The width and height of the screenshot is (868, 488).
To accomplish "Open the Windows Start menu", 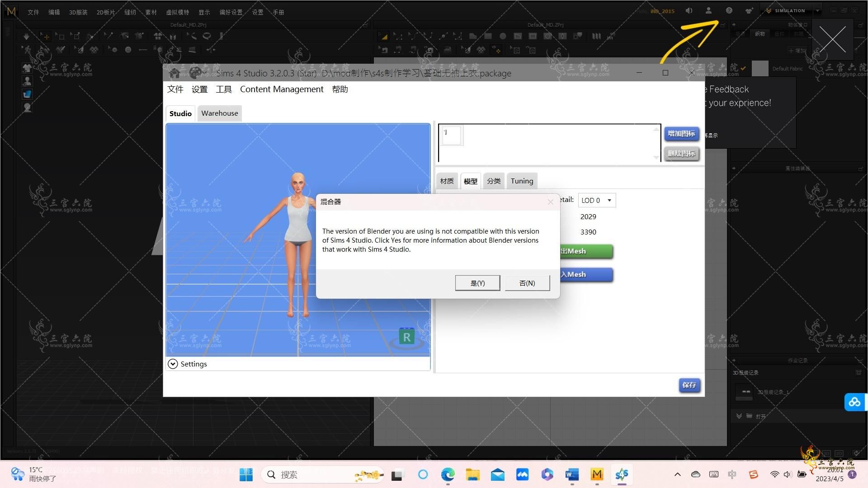I will [246, 474].
